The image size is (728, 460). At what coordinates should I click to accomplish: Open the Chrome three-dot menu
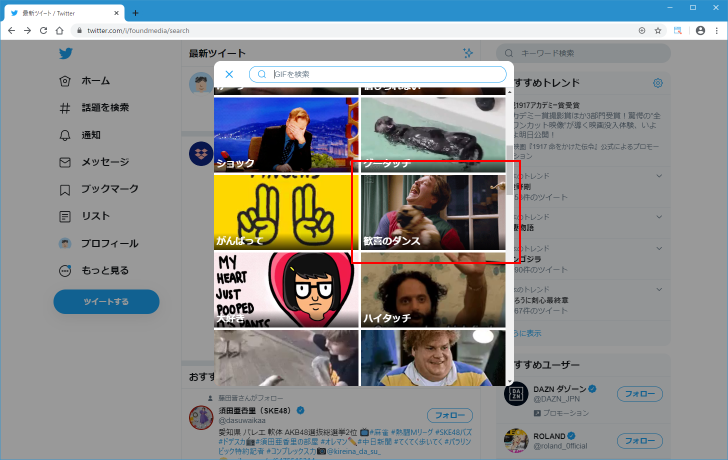pos(717,31)
